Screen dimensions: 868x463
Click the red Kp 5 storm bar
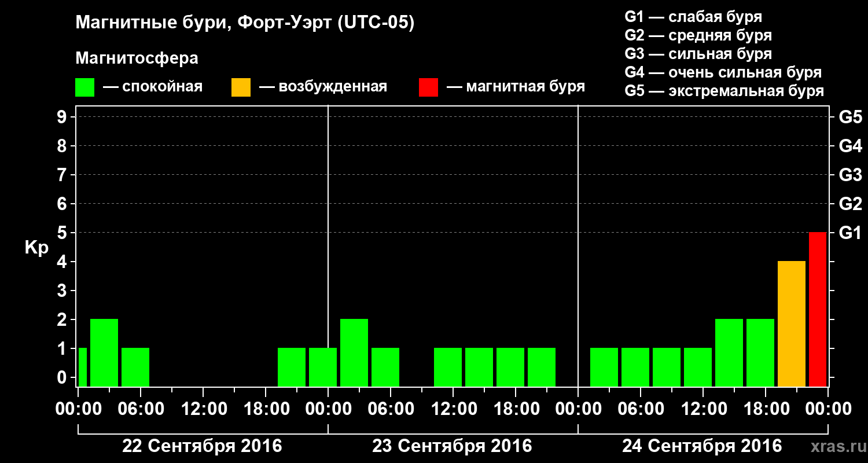coord(818,309)
